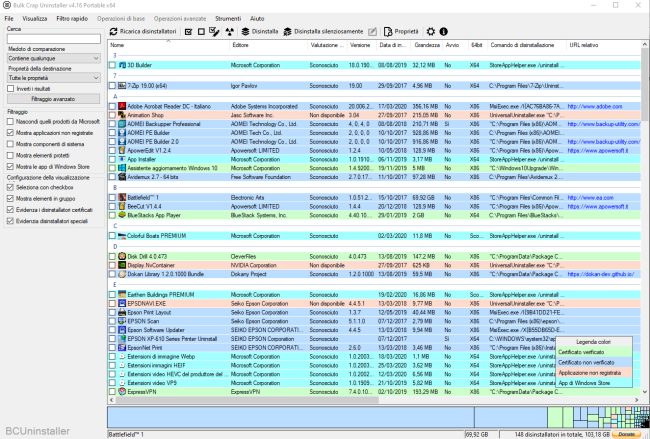Click Disinstalla silenziosamente in the toolbar

[x=320, y=32]
